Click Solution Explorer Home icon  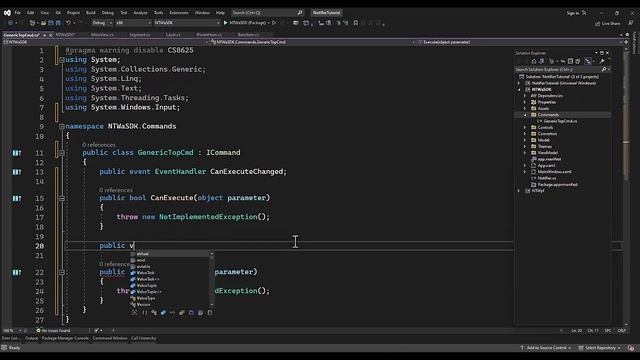[x=533, y=61]
